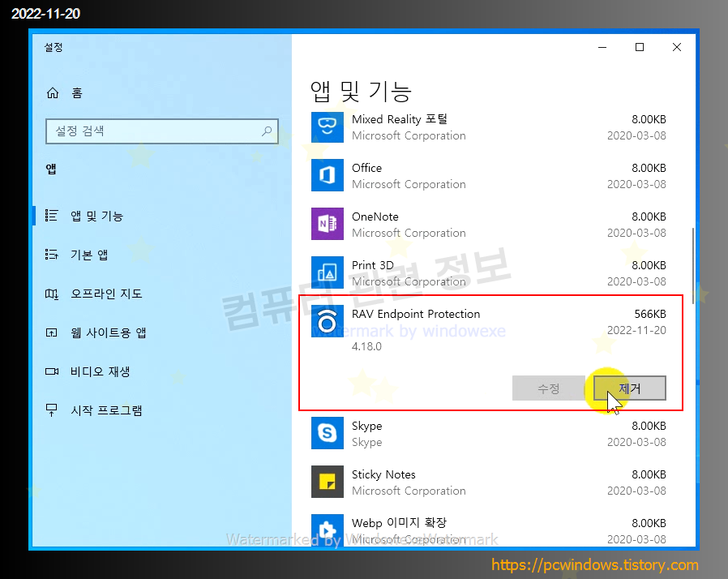Click the Home icon in the sidebar
Viewport: 728px width, 579px height.
click(x=53, y=93)
